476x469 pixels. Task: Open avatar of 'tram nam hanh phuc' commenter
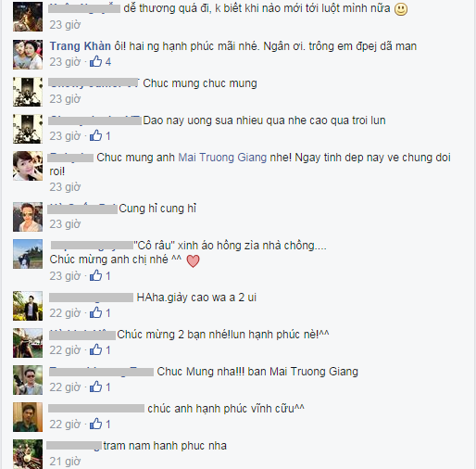pos(28,454)
